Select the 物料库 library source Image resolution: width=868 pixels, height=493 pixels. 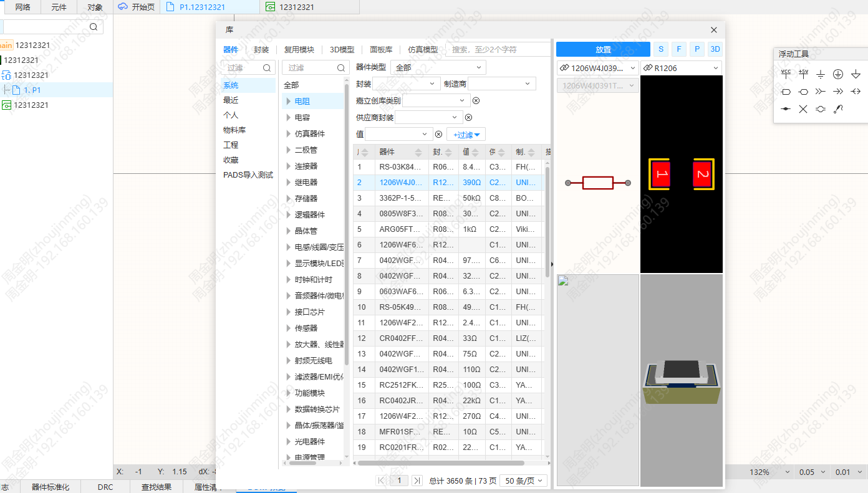coord(234,130)
